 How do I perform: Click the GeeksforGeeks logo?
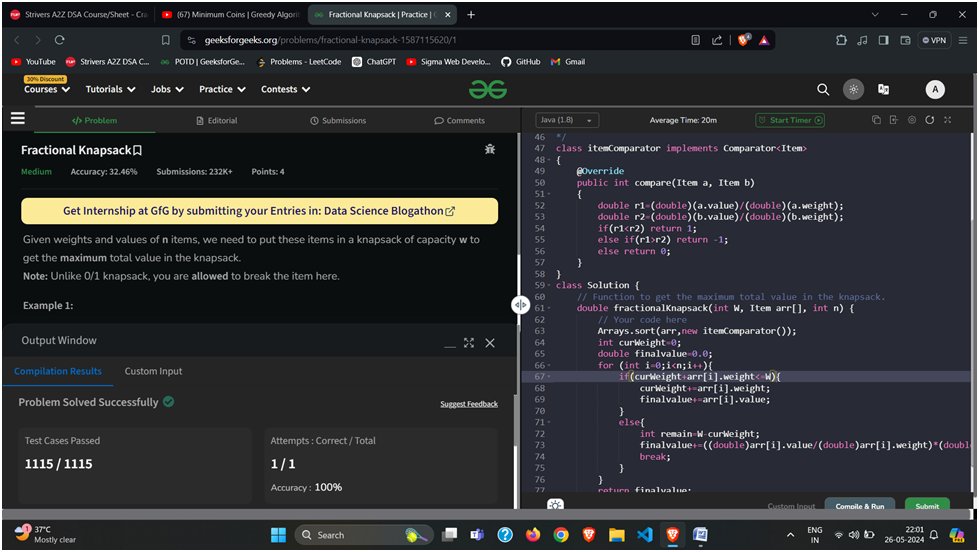click(x=488, y=90)
